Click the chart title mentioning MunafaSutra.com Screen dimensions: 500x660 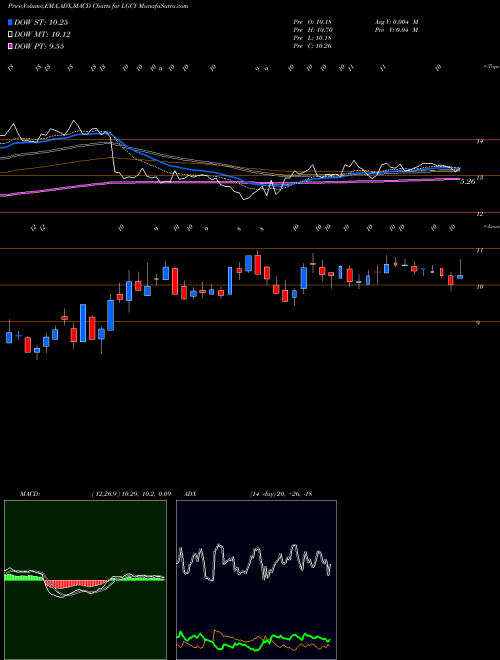(x=98, y=6)
